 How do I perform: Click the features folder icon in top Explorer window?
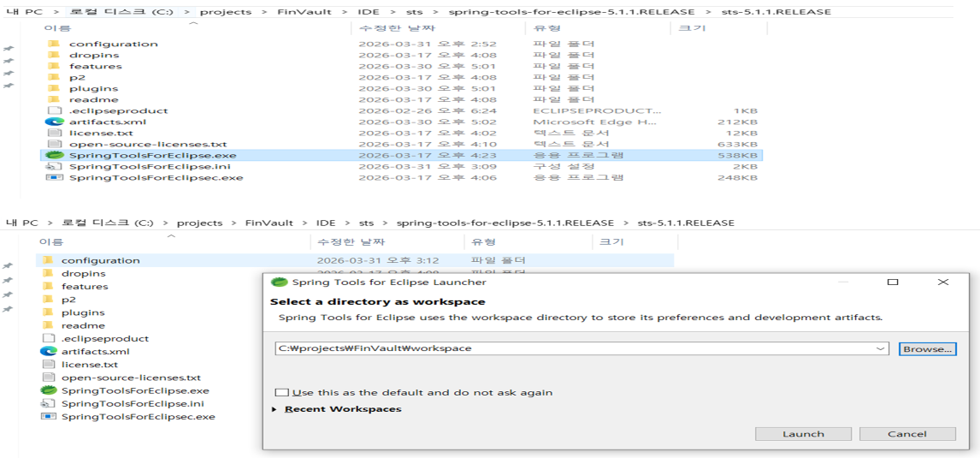coord(54,66)
